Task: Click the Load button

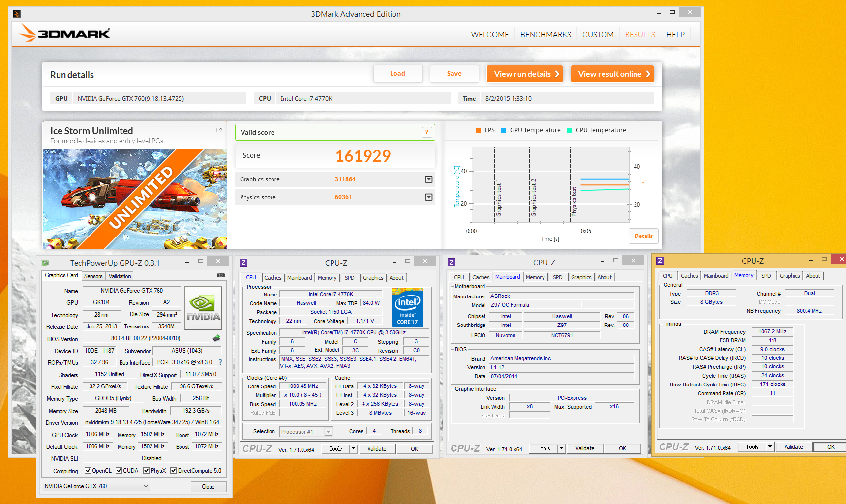Action: click(397, 74)
